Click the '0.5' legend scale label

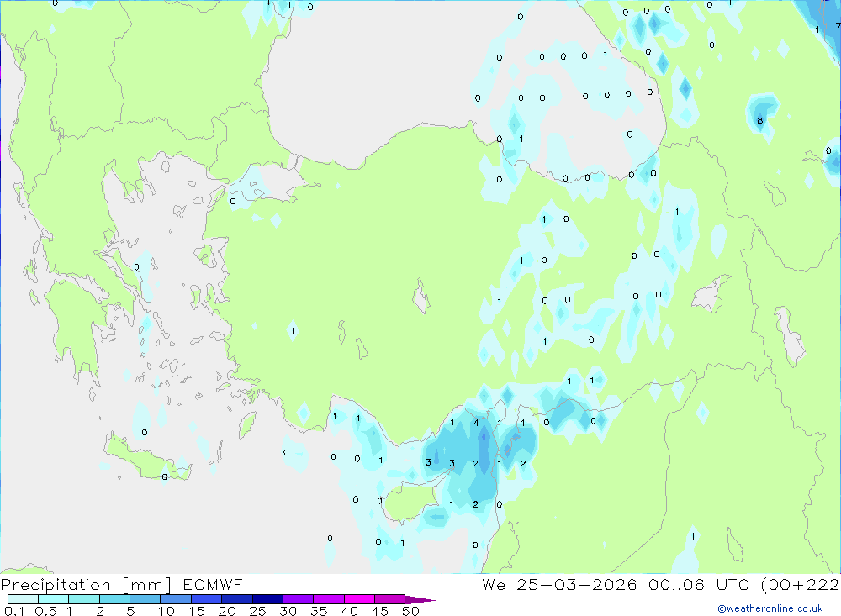45,611
